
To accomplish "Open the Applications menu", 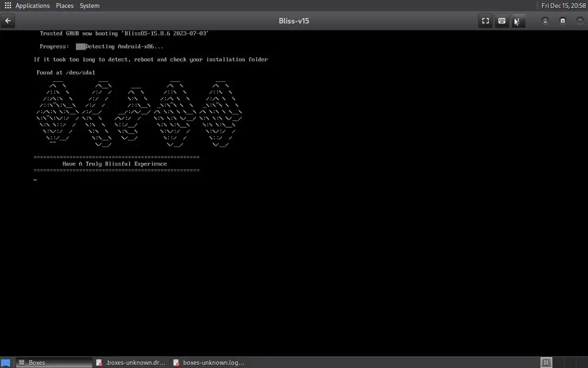I will [32, 6].
